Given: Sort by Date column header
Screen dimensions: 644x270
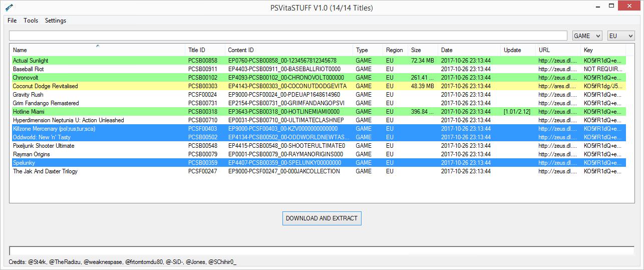Looking at the screenshot, I should pyautogui.click(x=470, y=50).
